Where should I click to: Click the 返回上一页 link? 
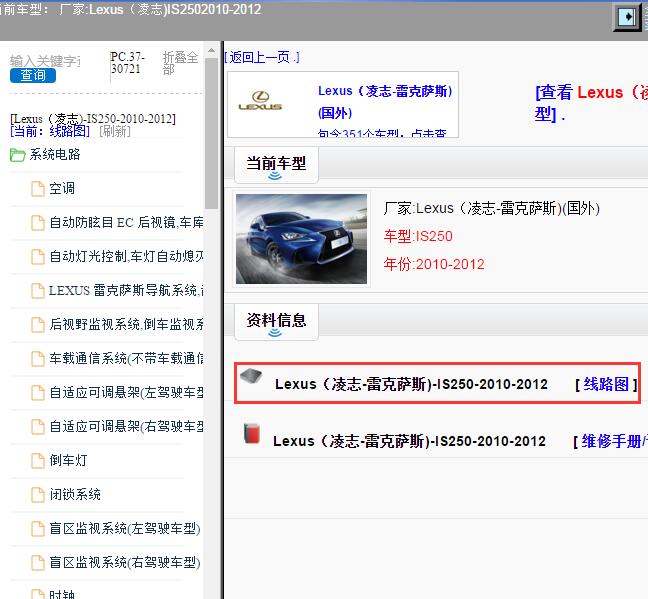pyautogui.click(x=262, y=57)
